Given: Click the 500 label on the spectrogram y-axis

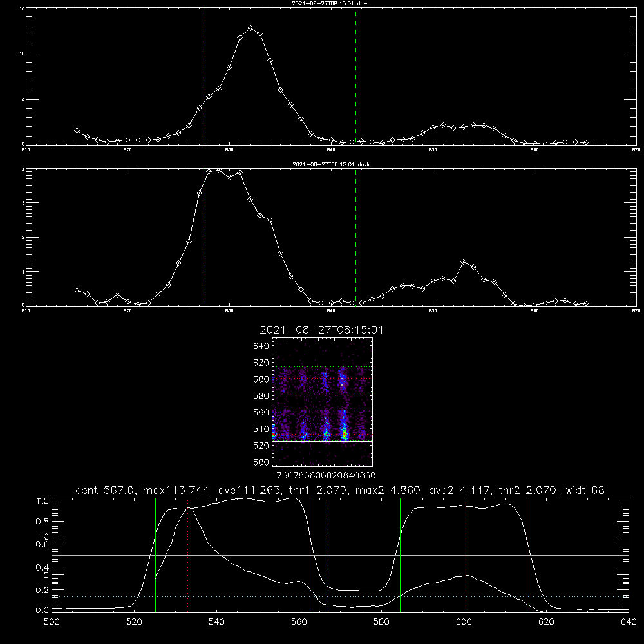Looking at the screenshot, I should point(261,462).
